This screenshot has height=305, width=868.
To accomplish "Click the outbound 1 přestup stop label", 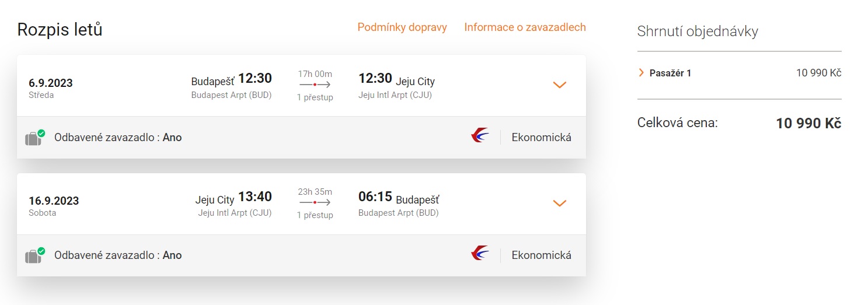I will (315, 97).
